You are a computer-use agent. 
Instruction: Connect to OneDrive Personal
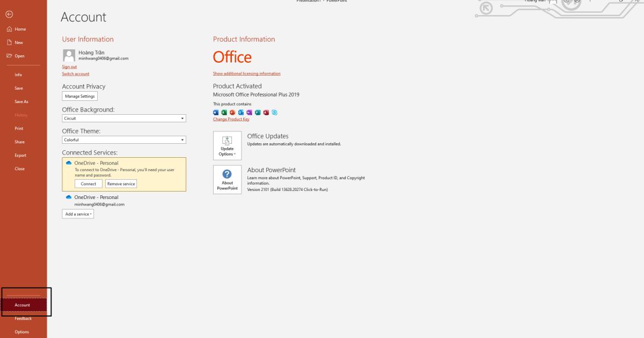click(88, 183)
